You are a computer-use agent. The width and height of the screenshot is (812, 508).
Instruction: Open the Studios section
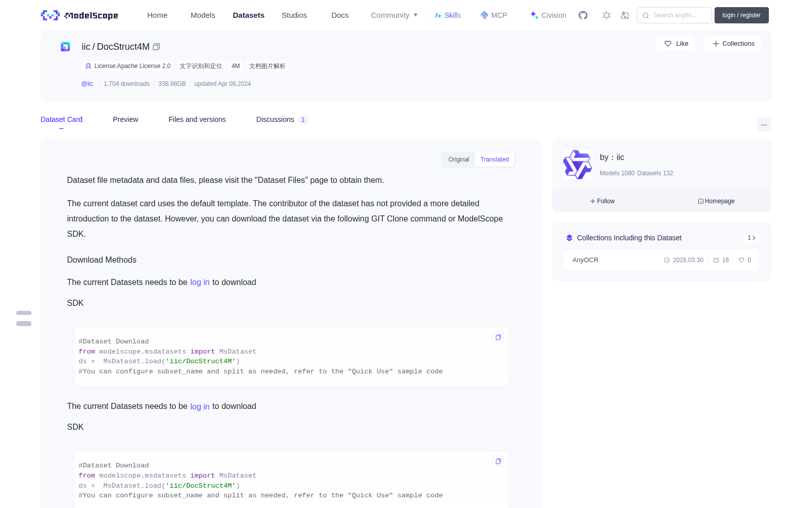294,15
